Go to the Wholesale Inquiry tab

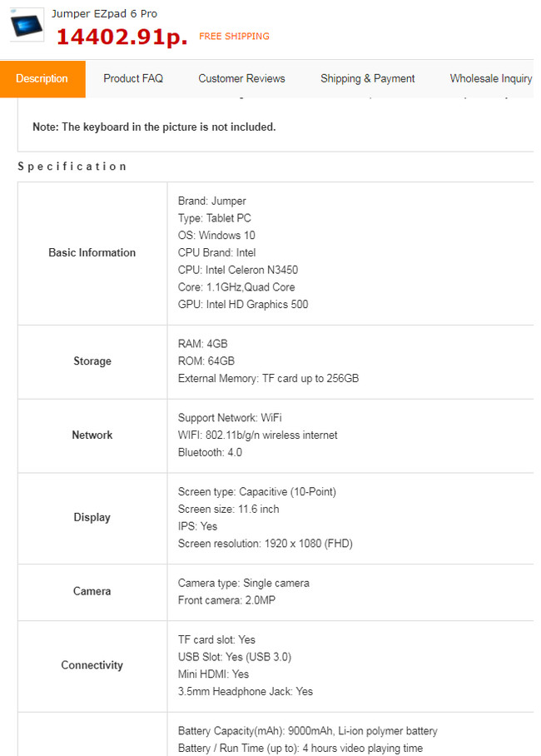[x=490, y=79]
